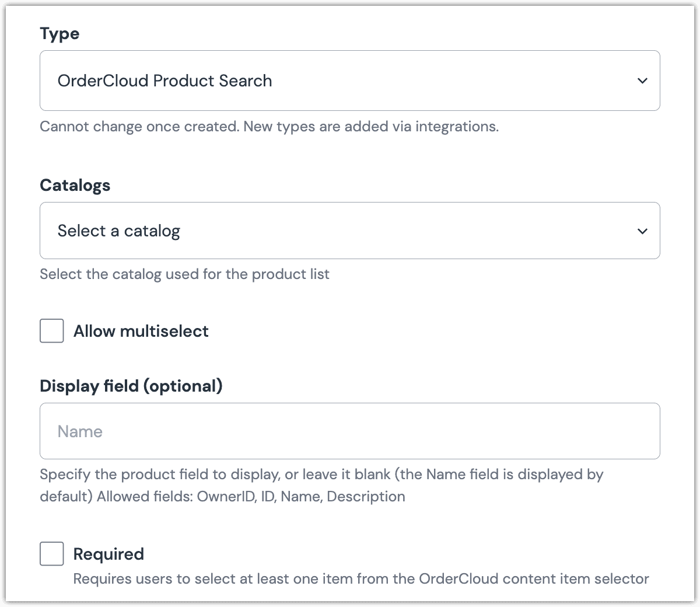
Task: Click the Catalogs section heading
Action: click(x=75, y=185)
